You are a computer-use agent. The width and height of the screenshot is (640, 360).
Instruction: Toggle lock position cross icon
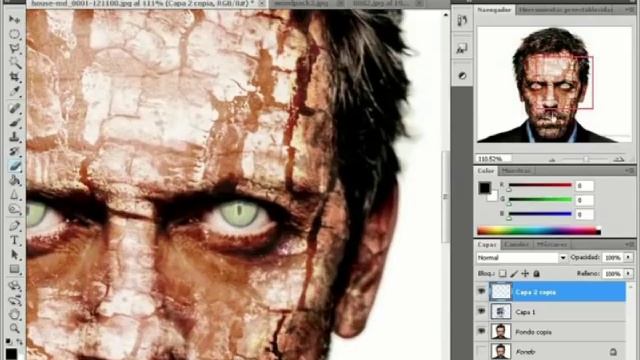click(x=525, y=273)
